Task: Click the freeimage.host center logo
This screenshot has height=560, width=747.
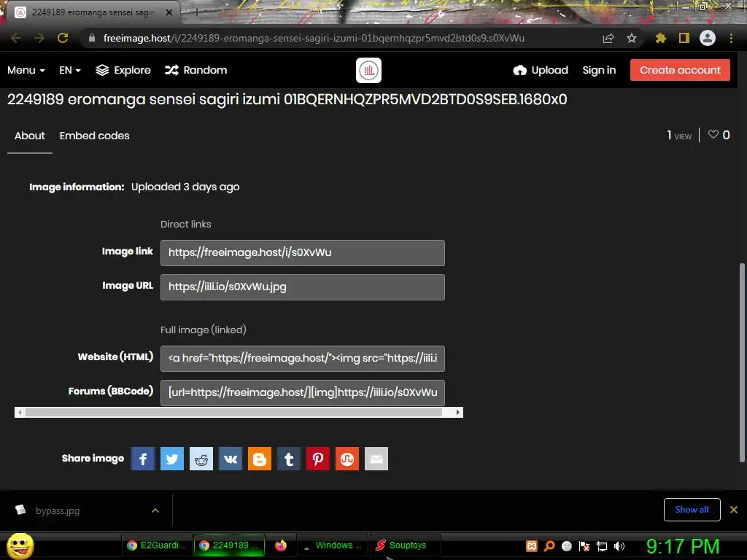Action: [x=368, y=71]
